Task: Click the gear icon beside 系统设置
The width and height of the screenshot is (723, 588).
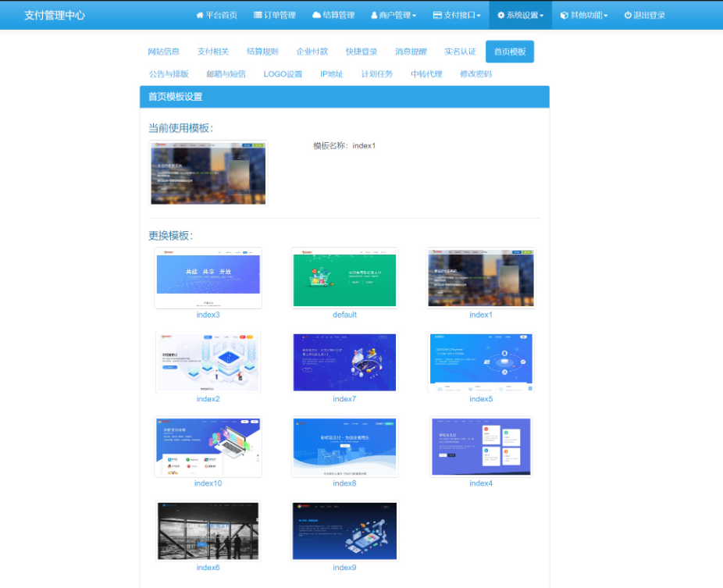Action: click(x=500, y=15)
